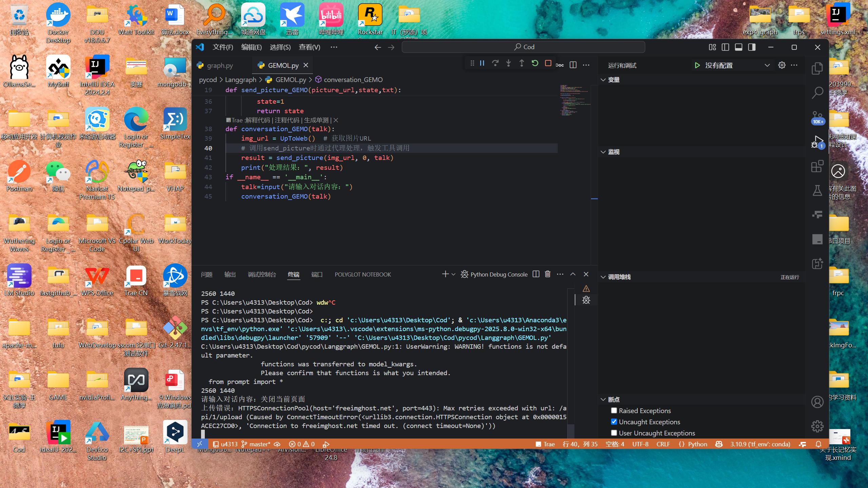This screenshot has width=868, height=488.
Task: Toggle the primary side bar layout button
Action: click(x=725, y=47)
